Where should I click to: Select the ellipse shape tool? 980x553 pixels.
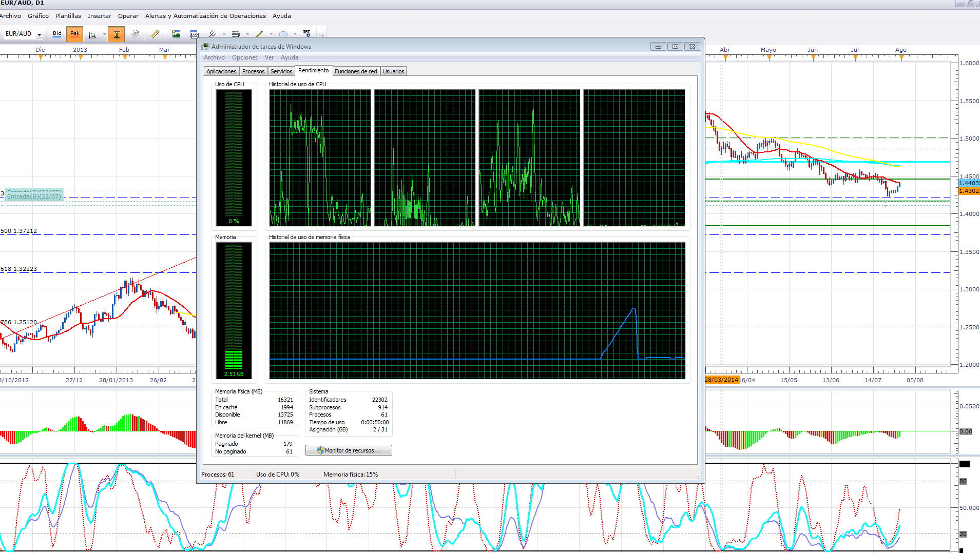(283, 34)
